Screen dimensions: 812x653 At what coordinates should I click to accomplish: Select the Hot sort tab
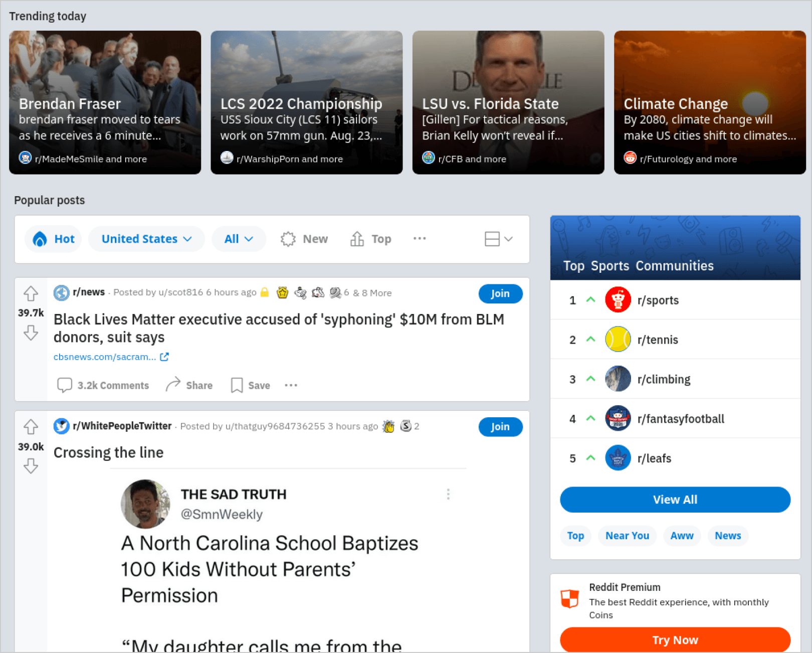click(54, 239)
